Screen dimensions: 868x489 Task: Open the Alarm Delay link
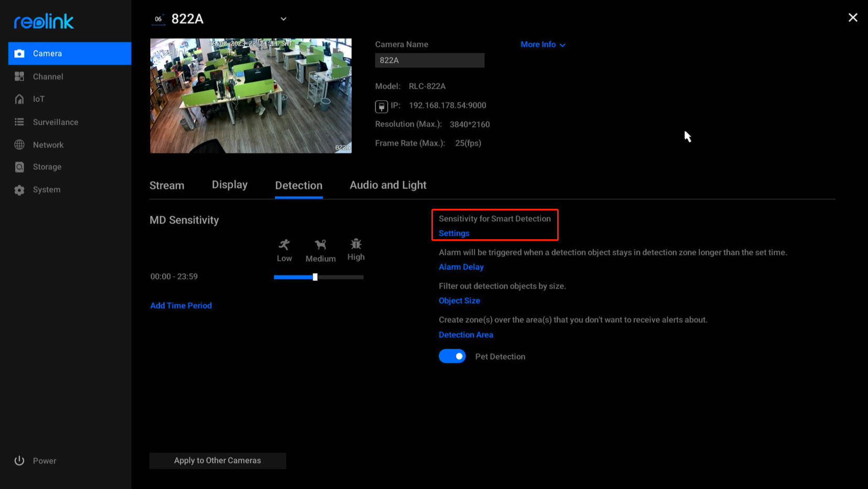point(461,267)
